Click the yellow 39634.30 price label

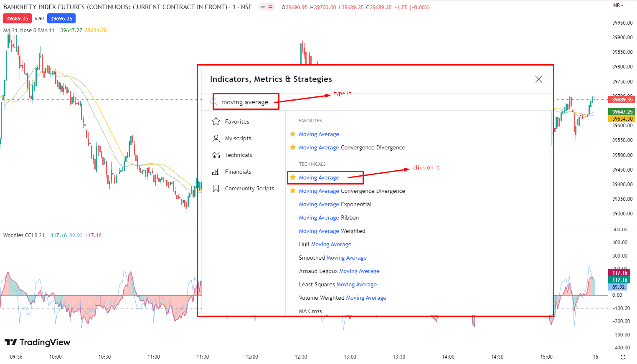621,119
